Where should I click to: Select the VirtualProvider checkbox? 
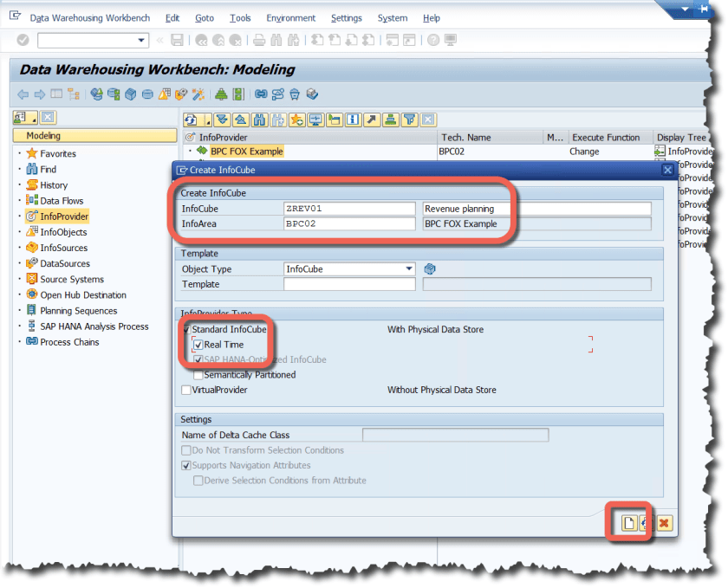pyautogui.click(x=186, y=391)
